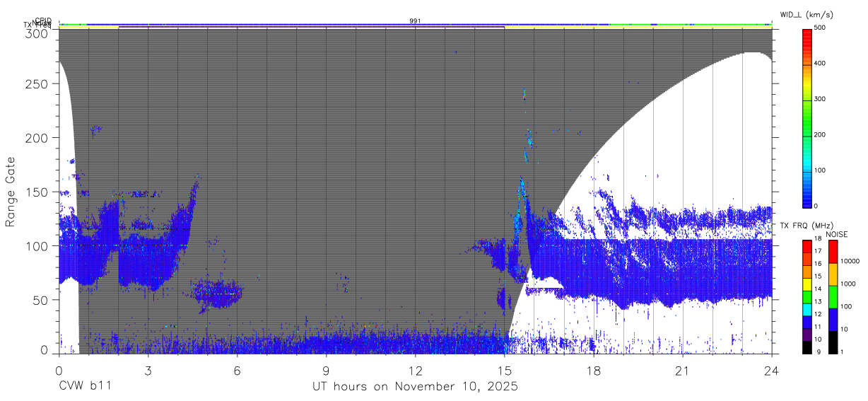Click the red segment of the NOISE colorbar

(833, 252)
